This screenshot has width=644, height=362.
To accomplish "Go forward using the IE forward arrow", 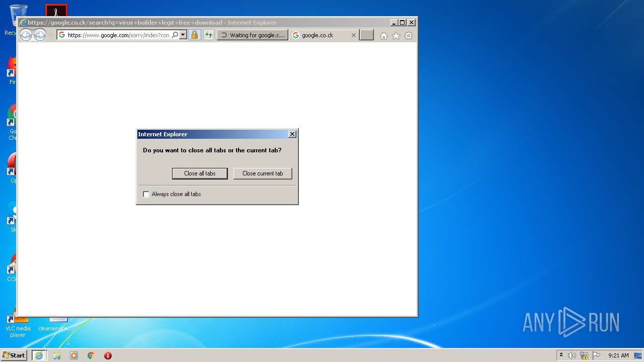I will (x=40, y=35).
